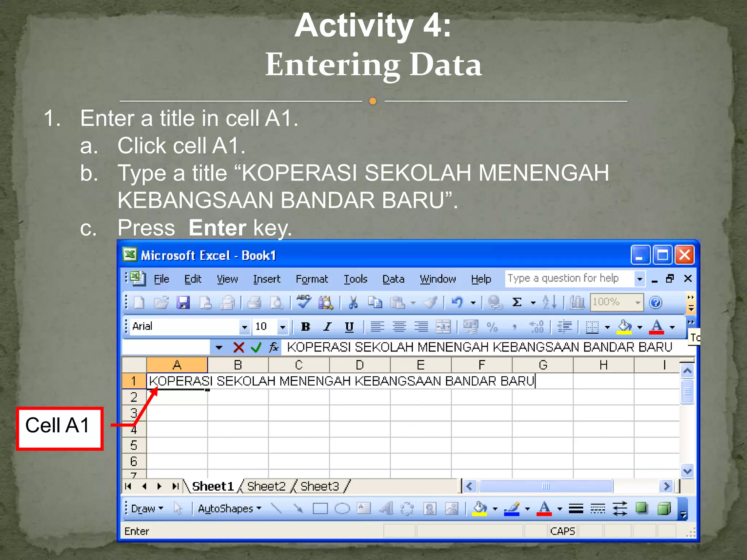Click the Copy icon
The image size is (747, 560).
(x=375, y=303)
